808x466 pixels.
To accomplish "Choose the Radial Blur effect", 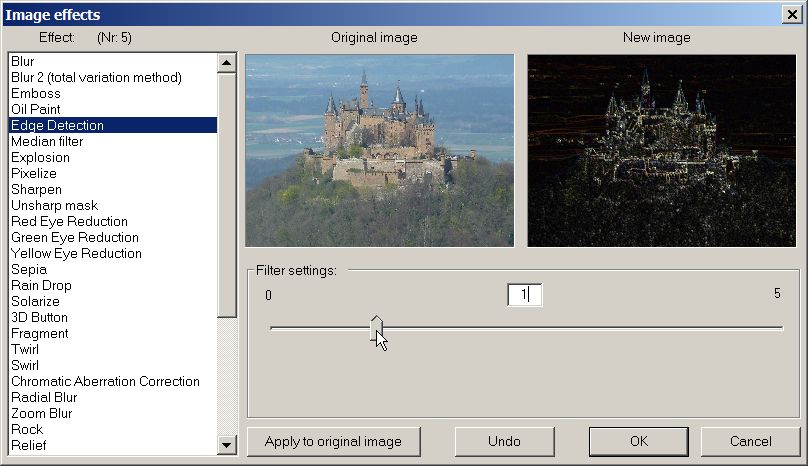I will pos(45,398).
